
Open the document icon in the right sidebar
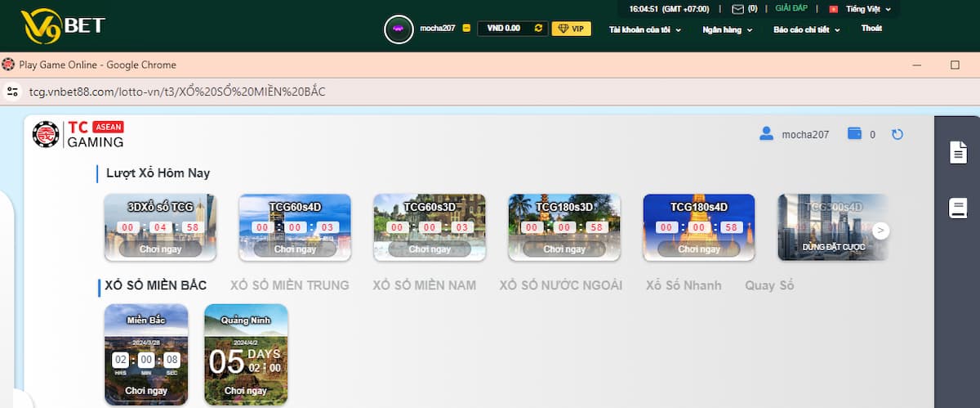[958, 153]
